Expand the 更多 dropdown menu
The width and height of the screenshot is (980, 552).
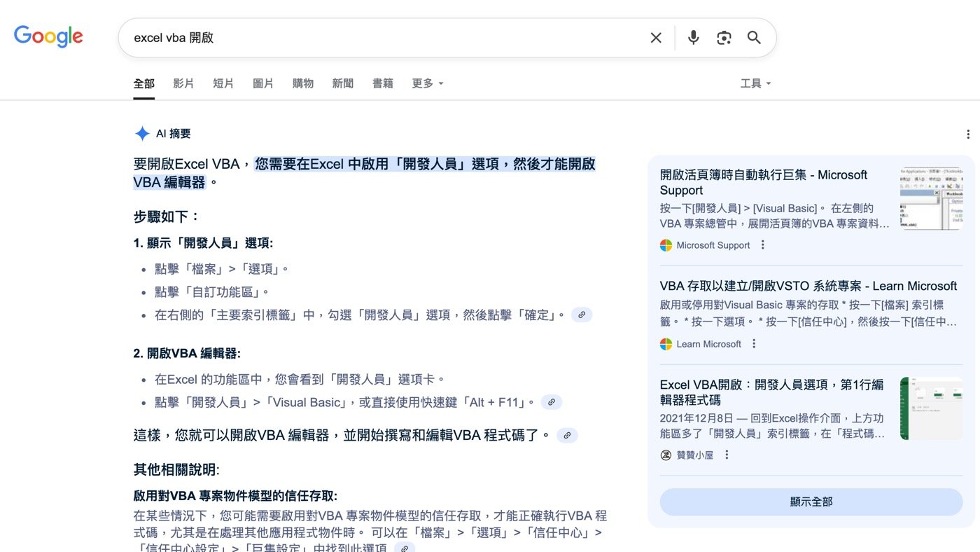(428, 83)
